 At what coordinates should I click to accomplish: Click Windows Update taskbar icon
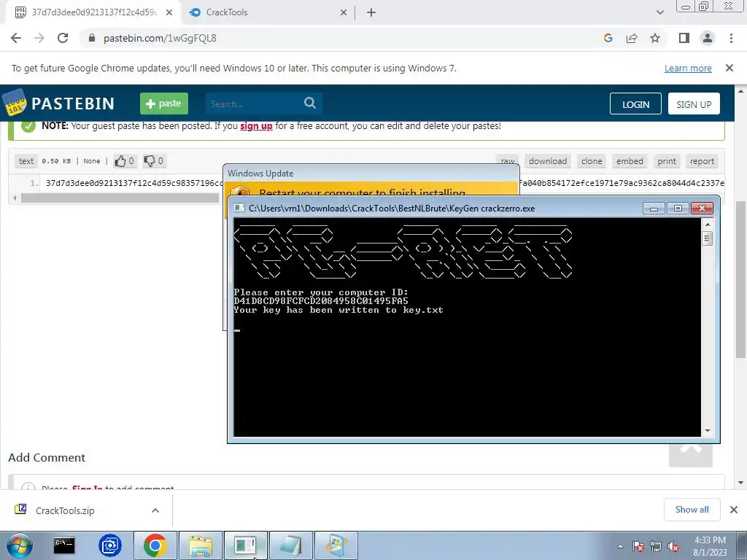point(336,545)
